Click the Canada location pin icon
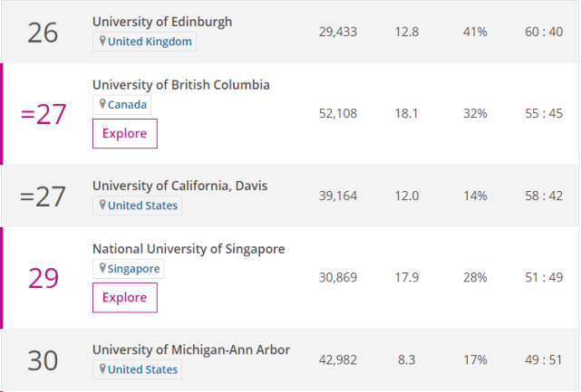Viewport: 581px width, 392px height. (102, 105)
